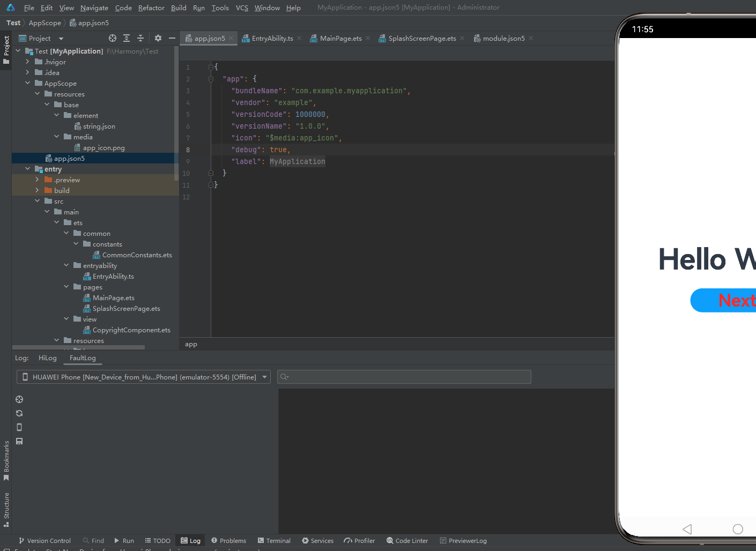The width and height of the screenshot is (756, 551).
Task: Click the Project tree horizontal scrollbar
Action: 78,347
